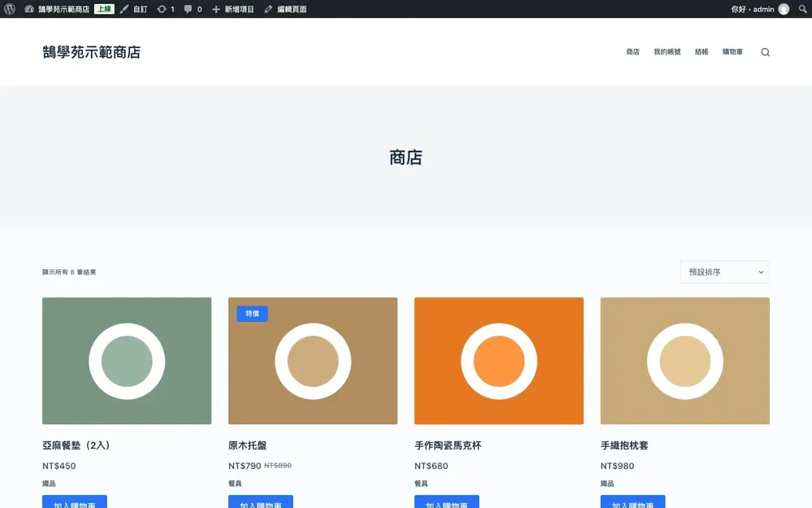Open 結帳 in site navigation

point(702,52)
